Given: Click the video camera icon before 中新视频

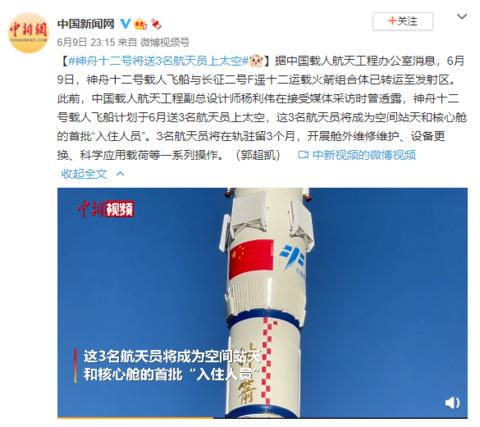Looking at the screenshot, I should (303, 155).
